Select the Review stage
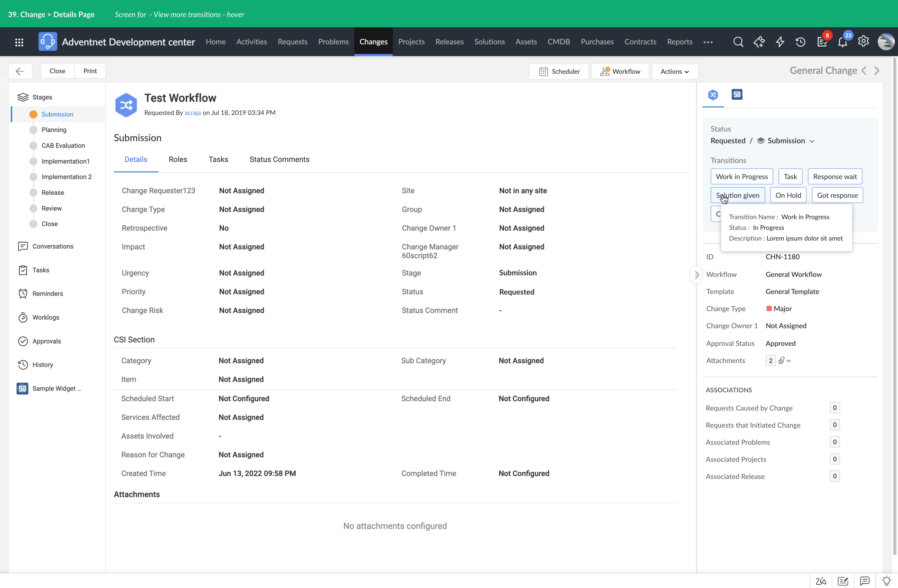 tap(52, 208)
